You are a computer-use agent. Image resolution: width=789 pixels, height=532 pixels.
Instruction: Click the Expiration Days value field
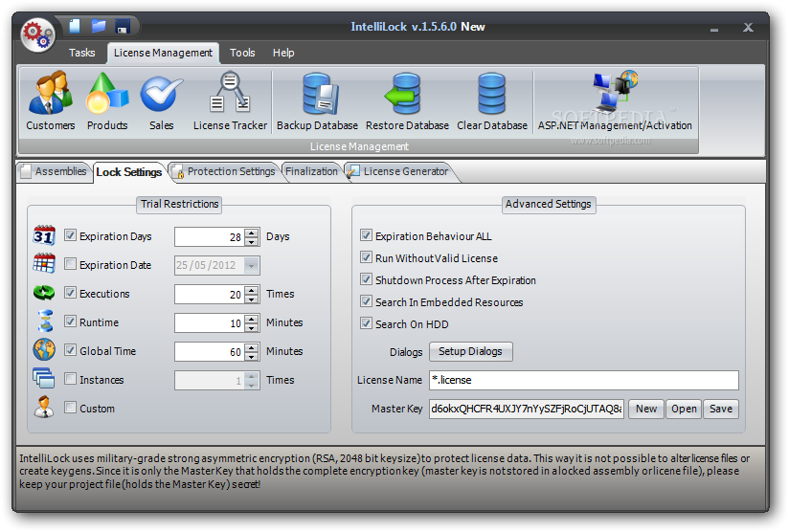pos(210,237)
